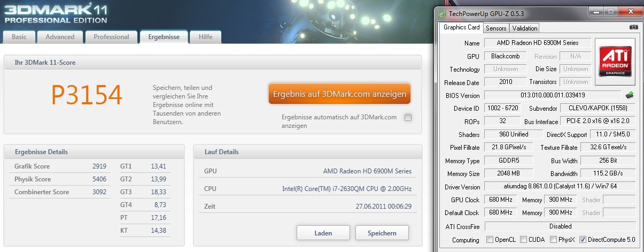Click the GPU Name field
The height and width of the screenshot is (252, 644).
538,43
